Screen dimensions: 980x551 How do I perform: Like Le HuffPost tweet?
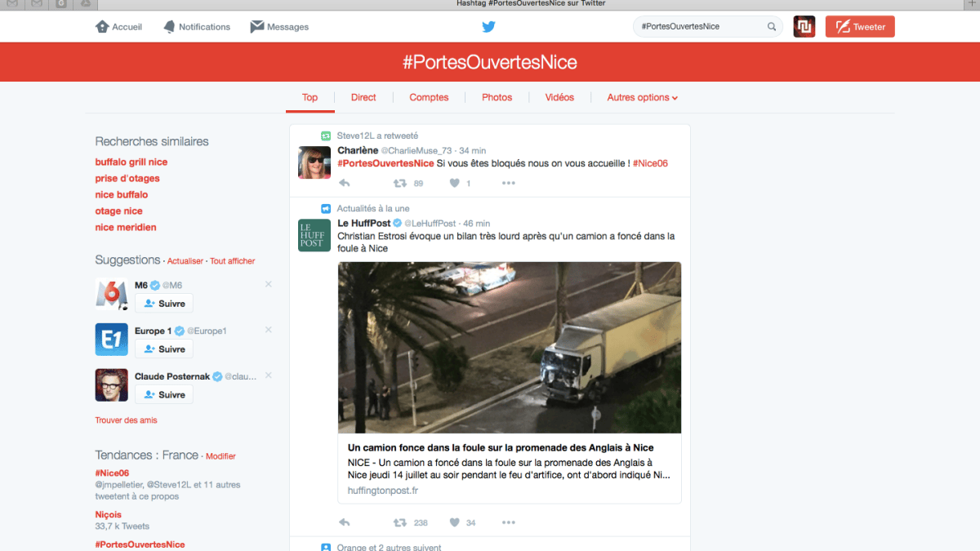point(455,522)
